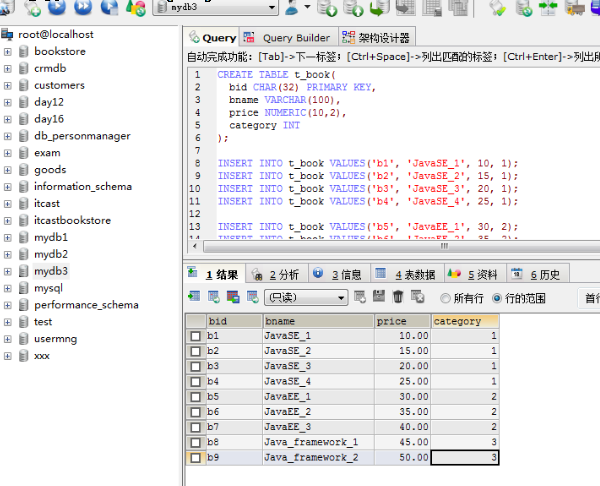This screenshot has width=600, height=486.
Task: Click the cancel changes icon right of trash
Action: [x=417, y=297]
